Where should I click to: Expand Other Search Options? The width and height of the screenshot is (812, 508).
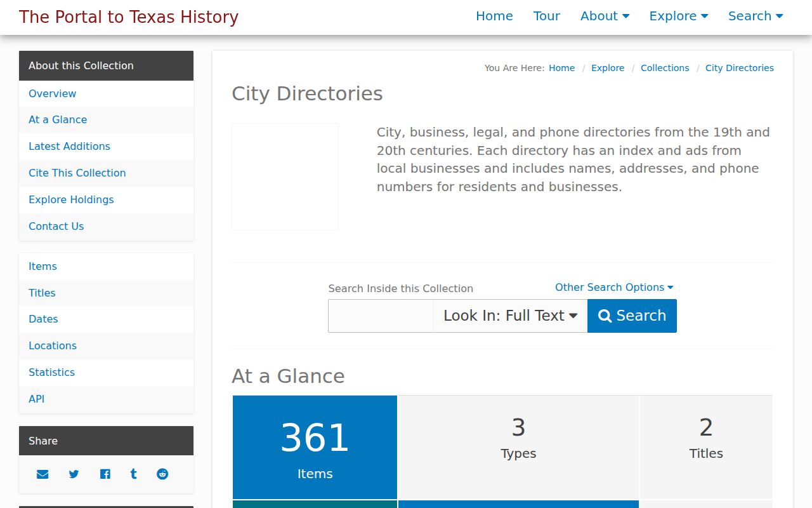click(x=614, y=287)
